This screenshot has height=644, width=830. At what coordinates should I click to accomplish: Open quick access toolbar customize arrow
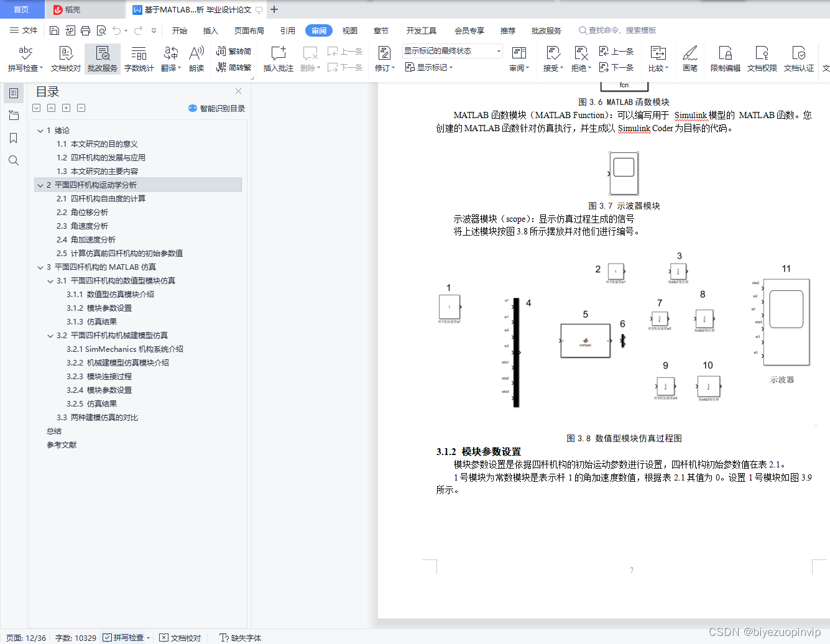154,30
